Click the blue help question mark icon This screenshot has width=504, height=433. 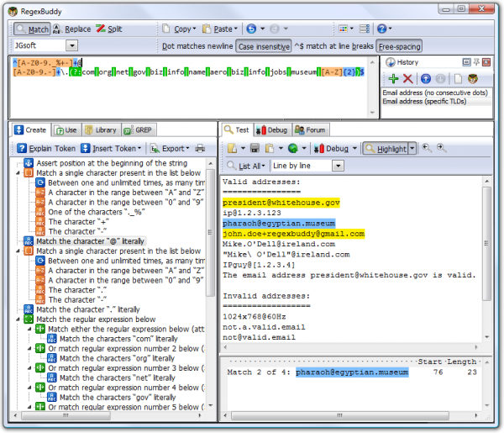coord(381,29)
